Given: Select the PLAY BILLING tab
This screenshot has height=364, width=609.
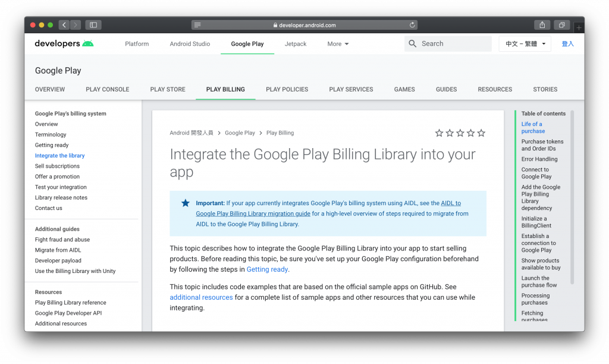Looking at the screenshot, I should (225, 89).
